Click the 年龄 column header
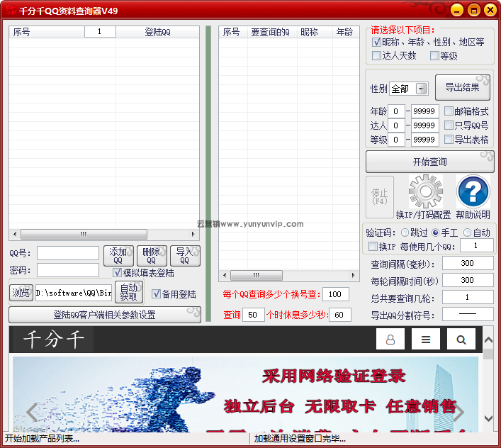 (346, 32)
